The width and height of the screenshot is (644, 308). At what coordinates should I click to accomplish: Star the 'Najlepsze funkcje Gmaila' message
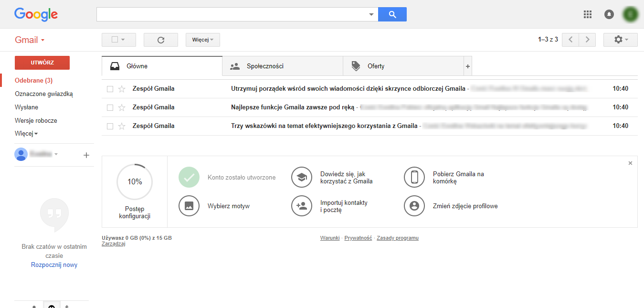click(122, 107)
